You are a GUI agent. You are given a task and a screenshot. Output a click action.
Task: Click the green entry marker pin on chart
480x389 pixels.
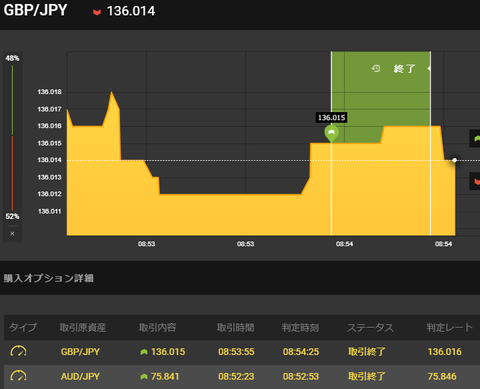coord(331,133)
